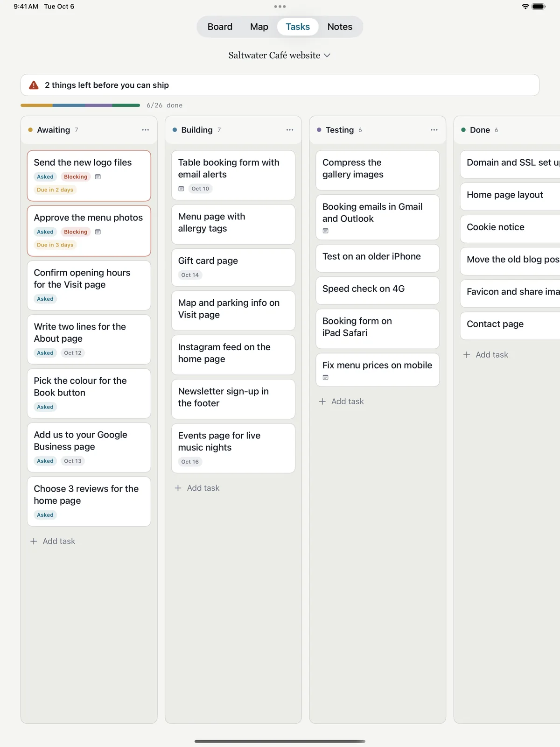This screenshot has width=560, height=747.
Task: Open the 2 things left before ship banner
Action: [x=280, y=85]
